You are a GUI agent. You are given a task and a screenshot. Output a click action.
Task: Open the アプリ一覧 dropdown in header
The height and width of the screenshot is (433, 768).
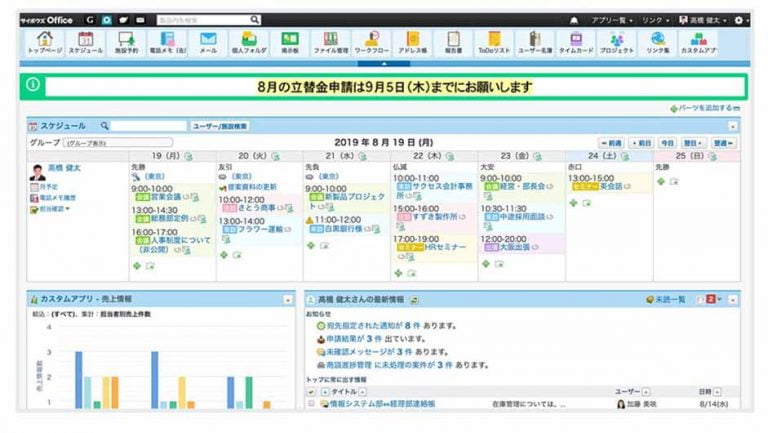coord(612,19)
